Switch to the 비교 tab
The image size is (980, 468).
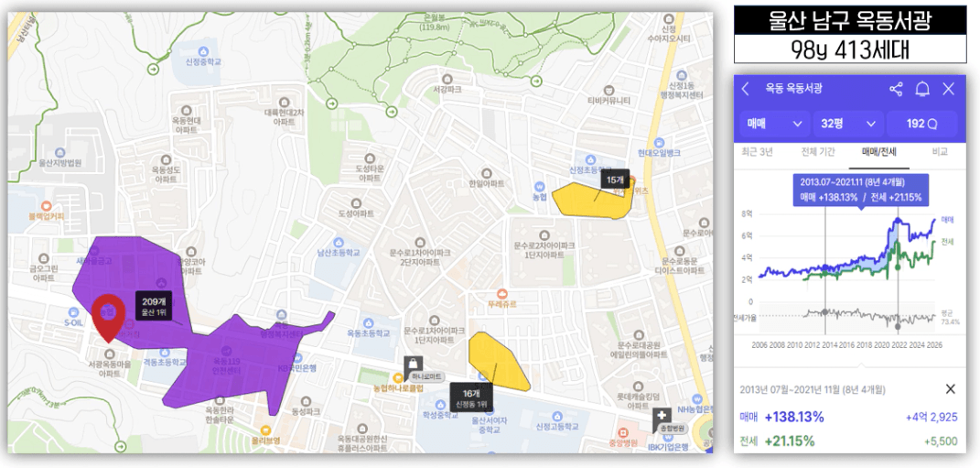[939, 152]
